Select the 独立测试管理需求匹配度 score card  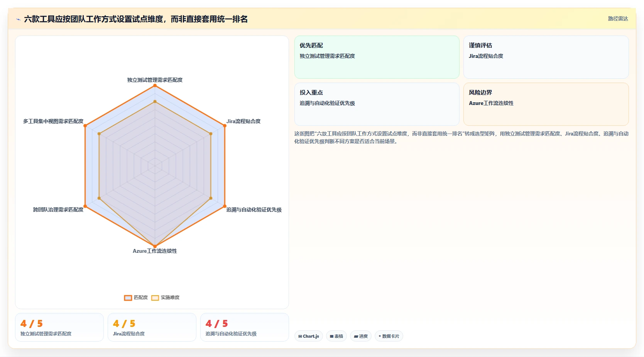pyautogui.click(x=59, y=327)
